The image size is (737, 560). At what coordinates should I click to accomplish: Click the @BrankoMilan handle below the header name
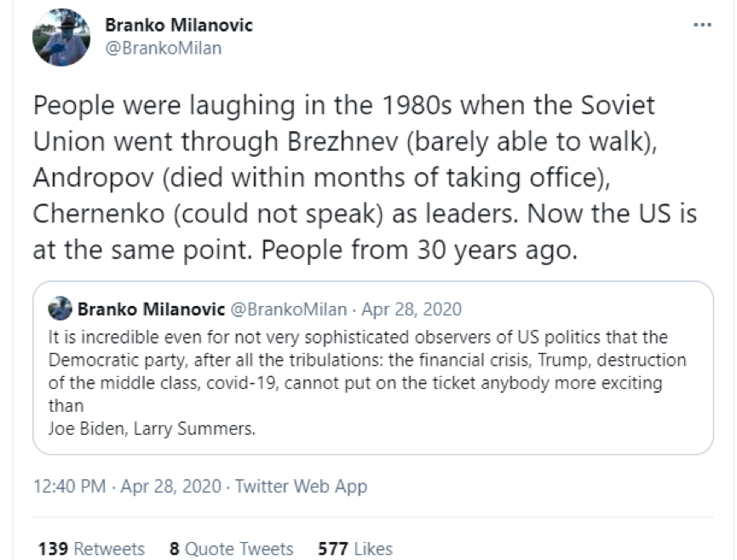tap(163, 48)
